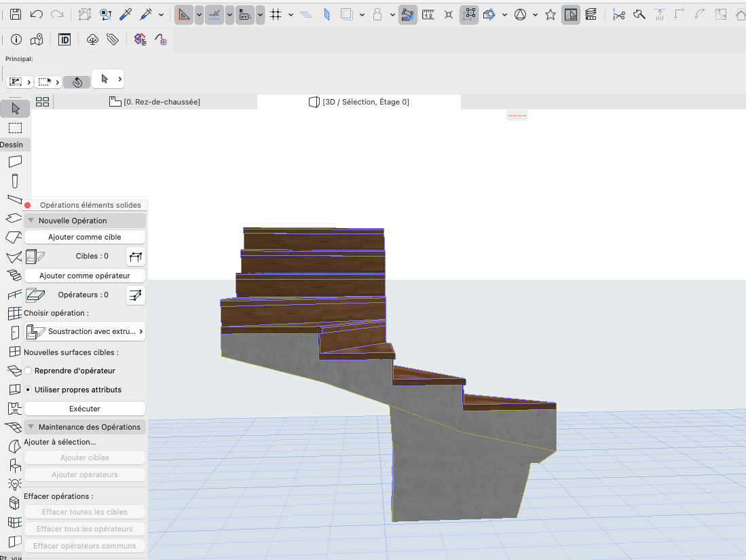The height and width of the screenshot is (560, 746).
Task: Switch to 3D / Sélection tab
Action: (x=359, y=102)
